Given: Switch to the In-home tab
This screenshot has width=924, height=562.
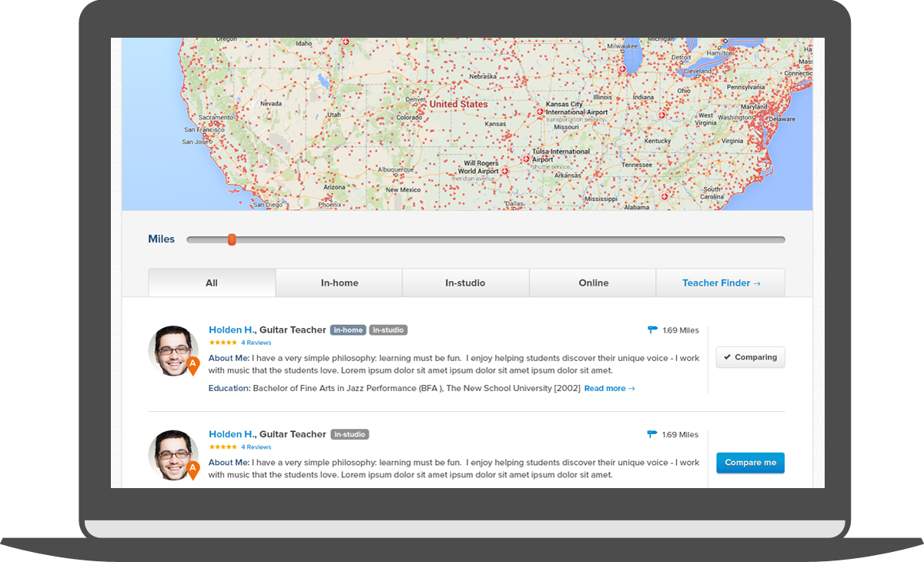Looking at the screenshot, I should pyautogui.click(x=340, y=283).
